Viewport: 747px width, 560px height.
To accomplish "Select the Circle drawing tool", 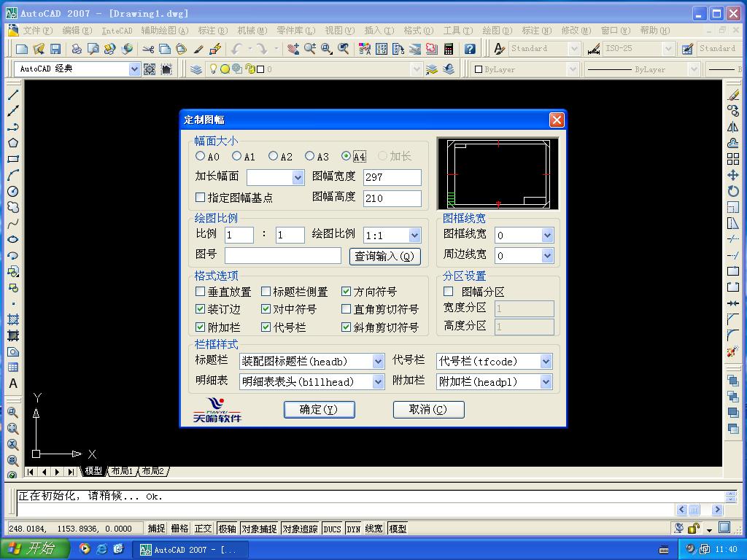I will 13,191.
